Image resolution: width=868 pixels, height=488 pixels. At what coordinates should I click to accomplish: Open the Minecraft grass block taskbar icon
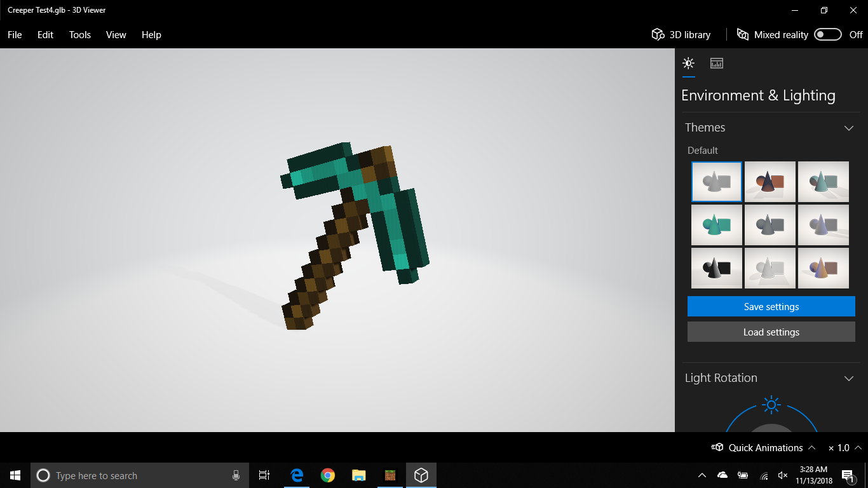390,475
